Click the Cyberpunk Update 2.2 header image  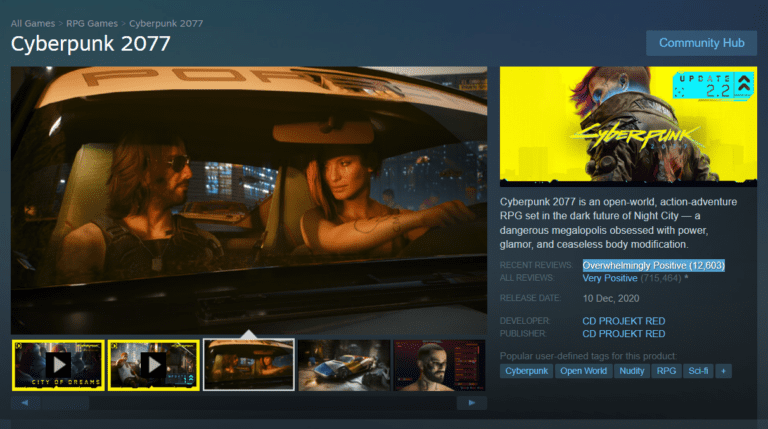(628, 126)
